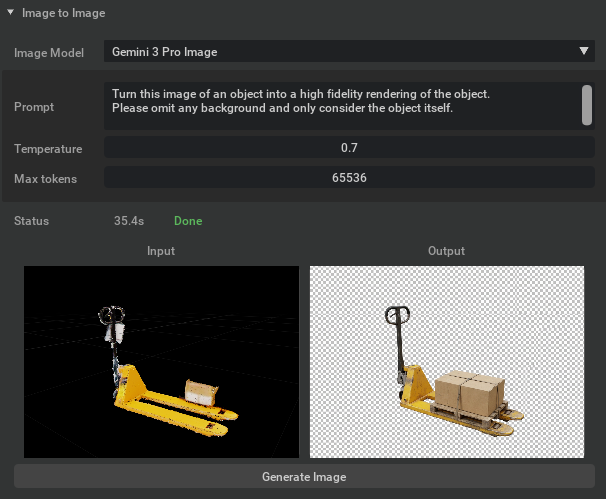Image resolution: width=606 pixels, height=499 pixels.
Task: Click the dropdown arrow of Image Model
Action: (584, 51)
